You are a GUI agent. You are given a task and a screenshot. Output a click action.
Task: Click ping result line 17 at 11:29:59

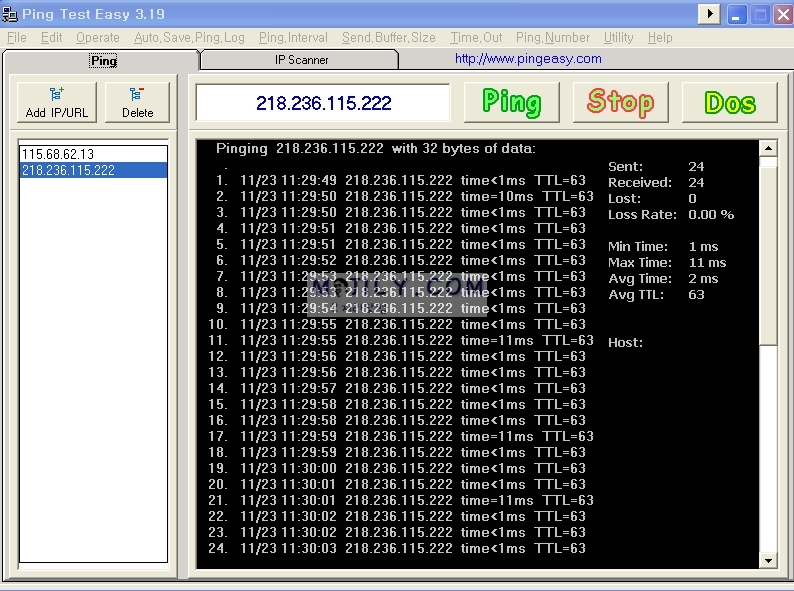point(401,436)
